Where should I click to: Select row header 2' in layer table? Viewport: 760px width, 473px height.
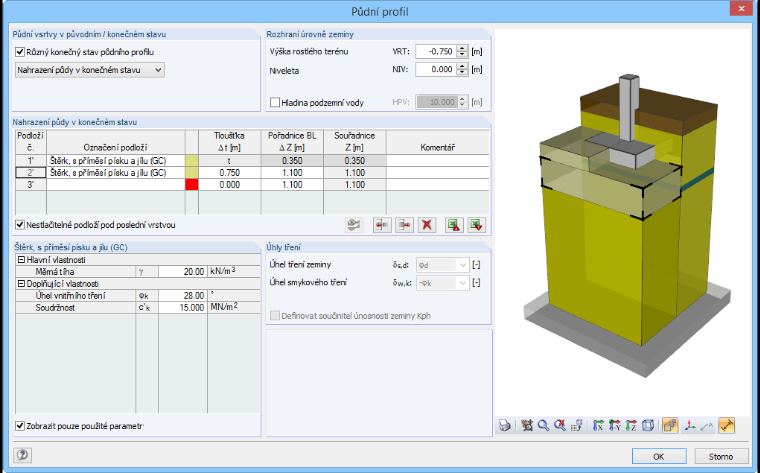click(x=31, y=173)
